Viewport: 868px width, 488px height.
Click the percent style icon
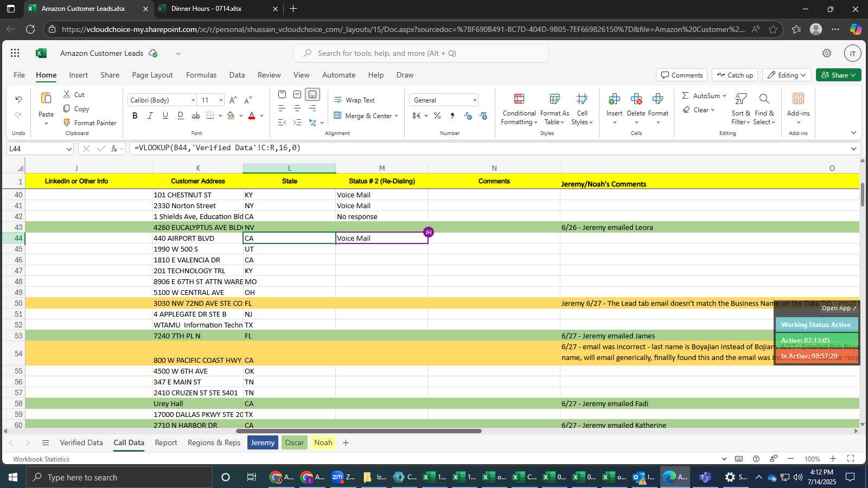pyautogui.click(x=437, y=115)
